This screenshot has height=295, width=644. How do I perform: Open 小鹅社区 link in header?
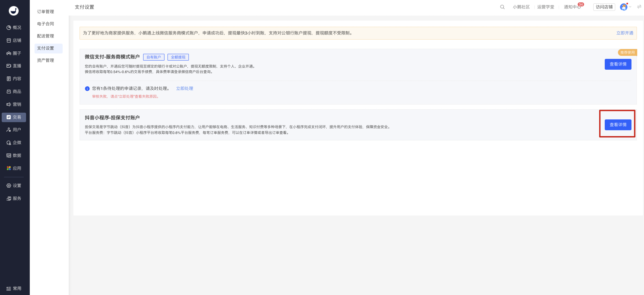tap(521, 7)
